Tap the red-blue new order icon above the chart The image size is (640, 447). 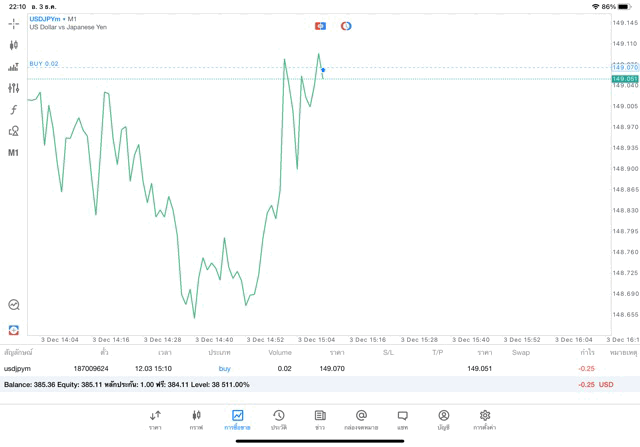click(320, 26)
